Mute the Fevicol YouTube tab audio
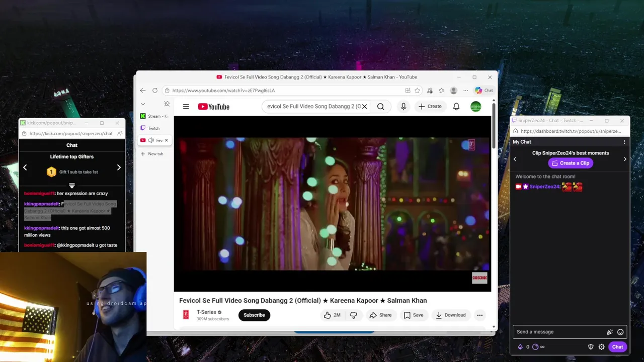Screen dimensions: 644x362 pyautogui.click(x=151, y=140)
